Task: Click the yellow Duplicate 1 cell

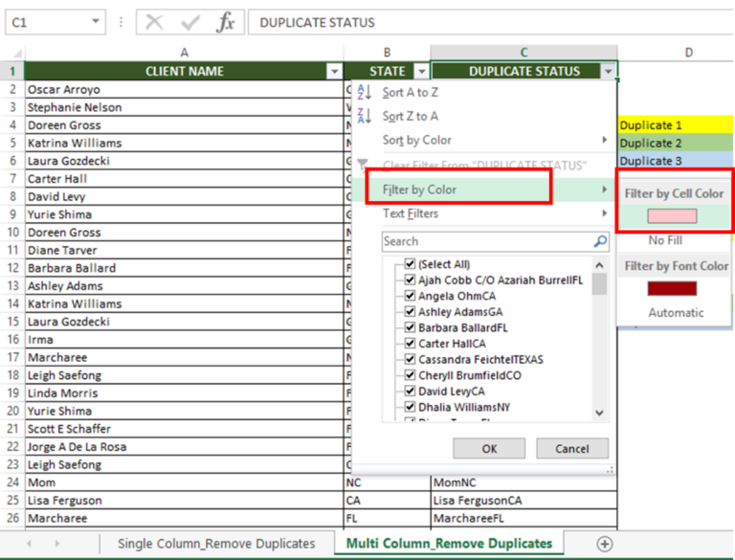Action: point(675,125)
